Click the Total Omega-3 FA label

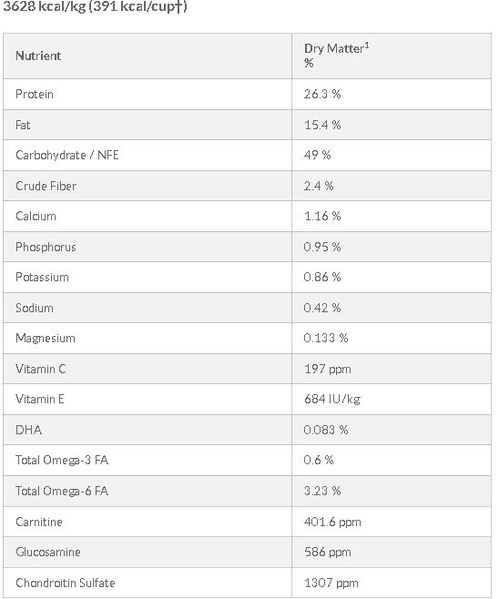(x=62, y=460)
